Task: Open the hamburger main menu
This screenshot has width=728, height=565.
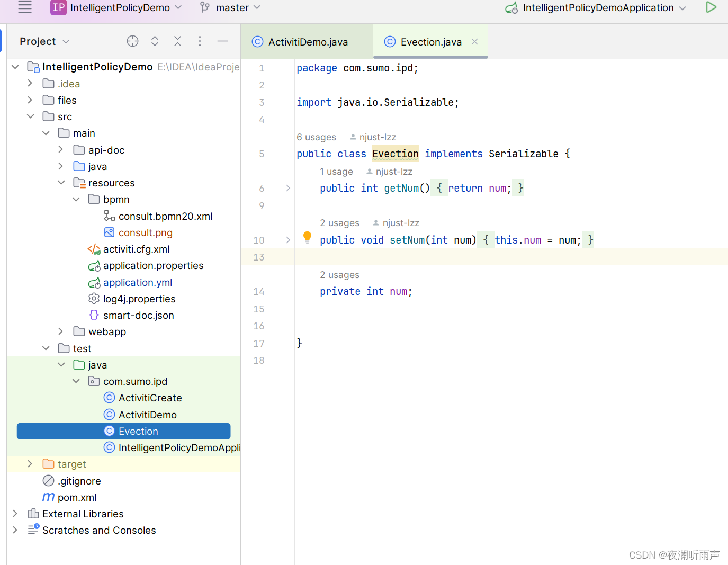Action: coord(25,7)
